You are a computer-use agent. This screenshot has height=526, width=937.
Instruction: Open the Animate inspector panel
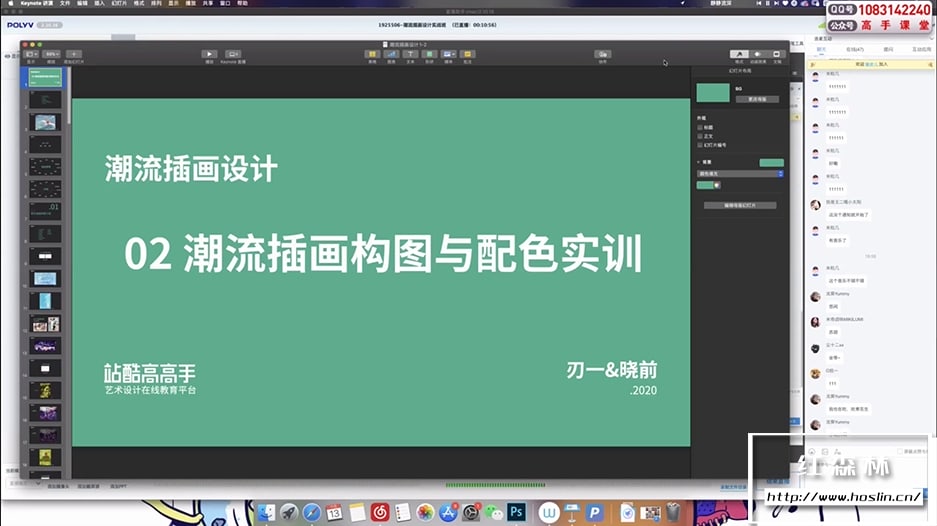tap(758, 54)
